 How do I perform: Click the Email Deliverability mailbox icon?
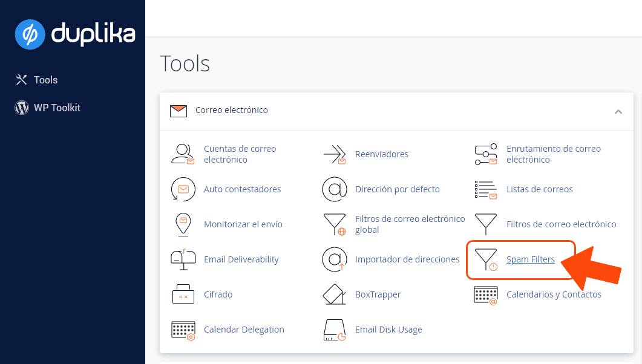point(183,259)
